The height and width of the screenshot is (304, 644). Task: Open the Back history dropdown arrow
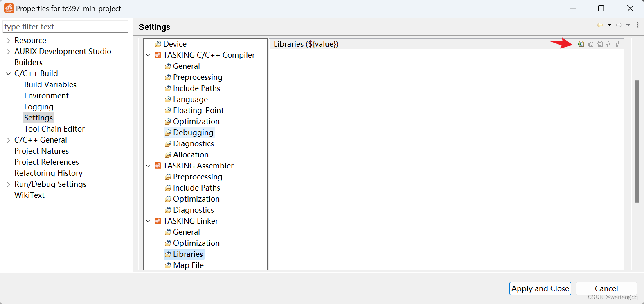pyautogui.click(x=609, y=25)
